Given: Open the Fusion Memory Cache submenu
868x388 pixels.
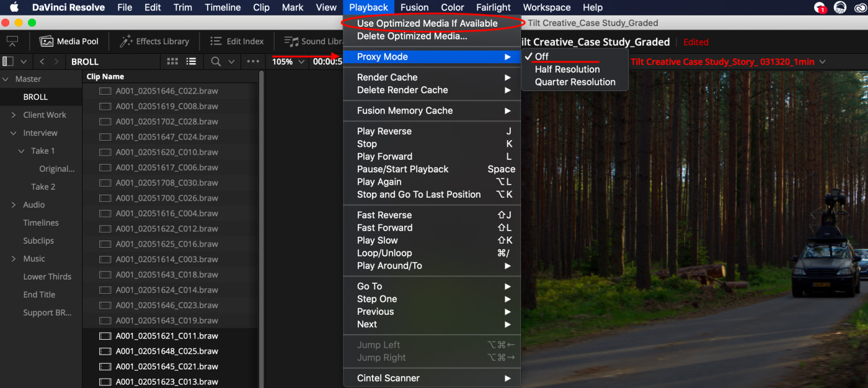Looking at the screenshot, I should click(x=432, y=110).
